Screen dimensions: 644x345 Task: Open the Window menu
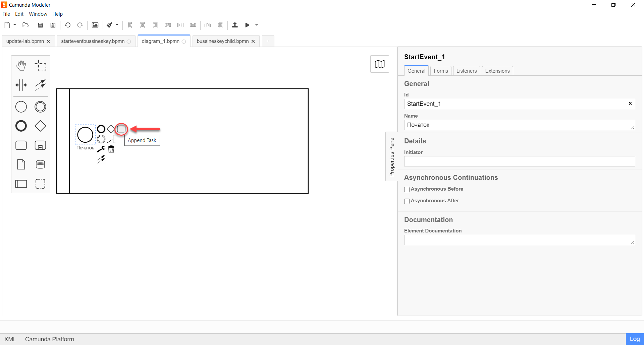click(x=38, y=14)
